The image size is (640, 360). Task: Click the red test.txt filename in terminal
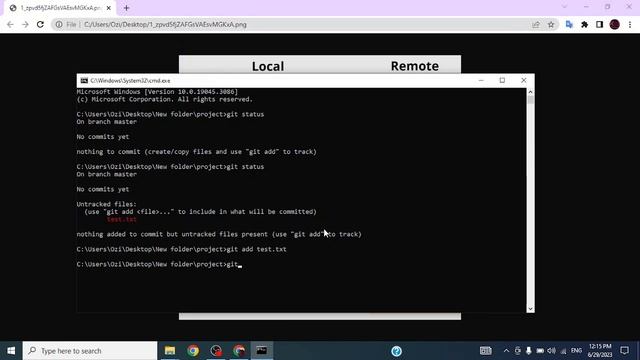pos(122,219)
